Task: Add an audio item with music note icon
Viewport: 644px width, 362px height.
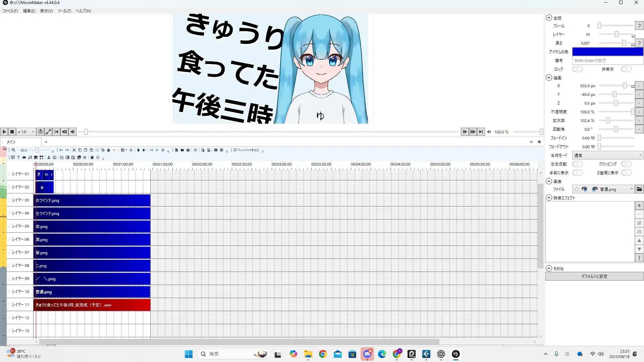Action: (30, 158)
